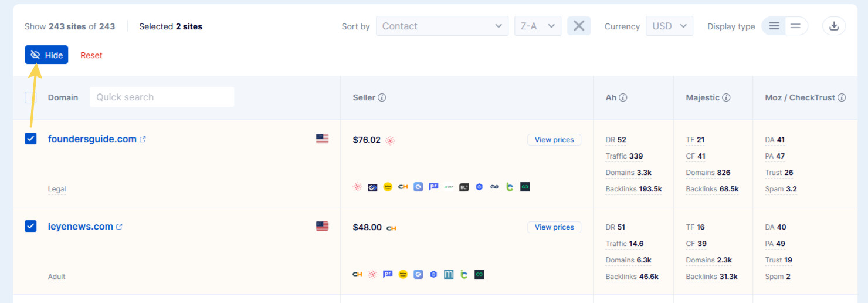This screenshot has width=868, height=303.
Task: Click the Quick search domain field
Action: (x=162, y=97)
